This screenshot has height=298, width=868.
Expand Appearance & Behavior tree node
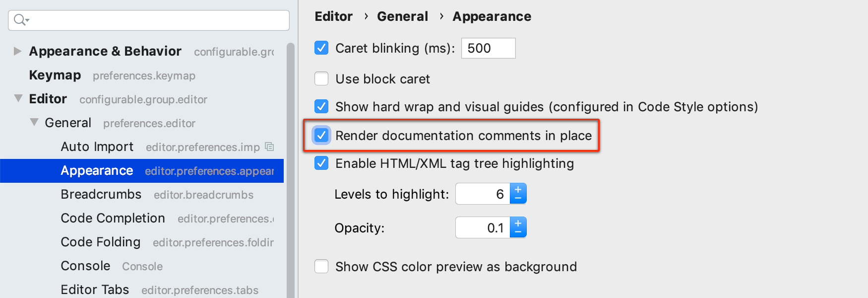[x=17, y=51]
